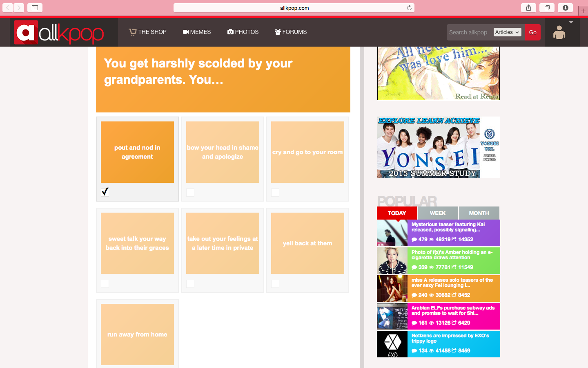
Task: Open the f(x)'s Amber e-cigarette article
Action: click(452, 255)
